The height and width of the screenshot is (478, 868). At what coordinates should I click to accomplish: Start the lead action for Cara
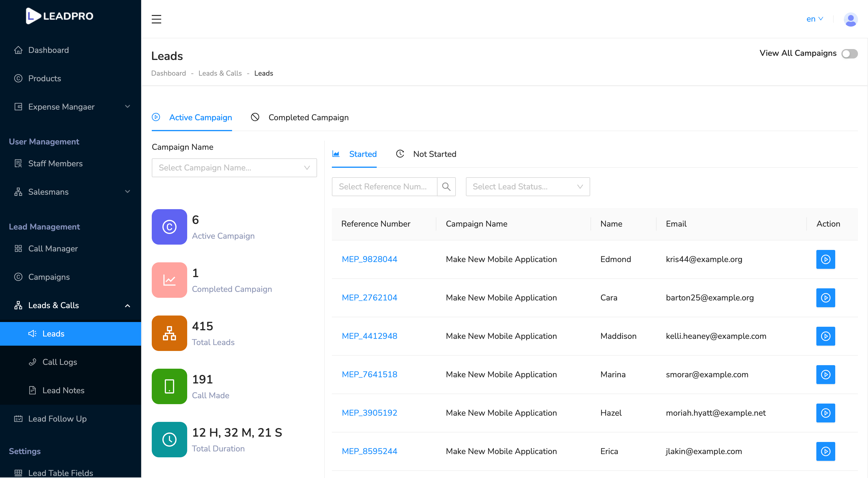point(825,298)
